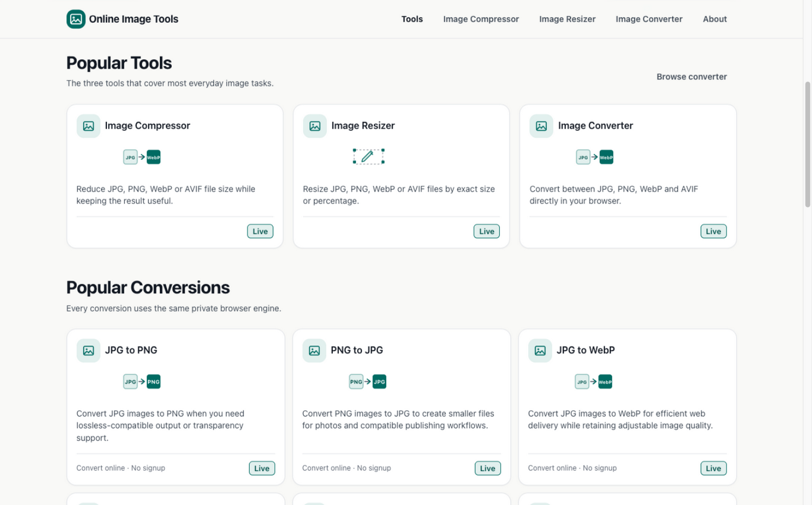Open the JPG to WebP conversion title
Image resolution: width=812 pixels, height=505 pixels.
point(586,350)
